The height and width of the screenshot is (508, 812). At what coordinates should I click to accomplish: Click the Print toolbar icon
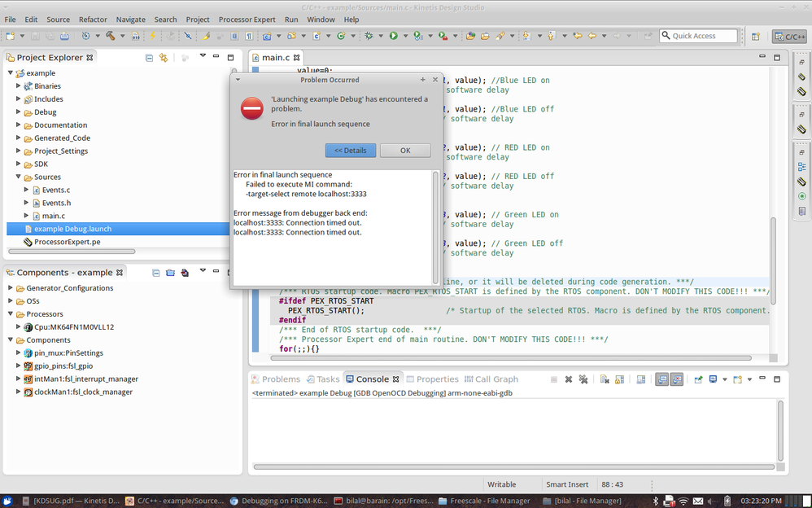64,36
